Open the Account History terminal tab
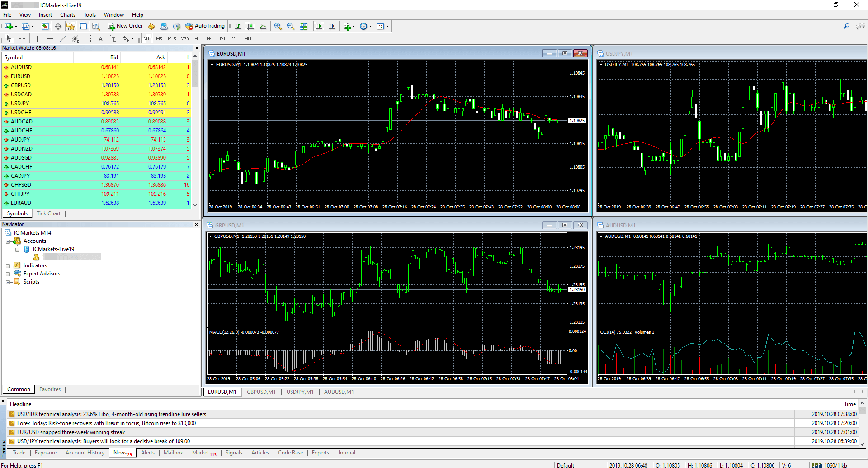868x468 pixels. pos(85,453)
